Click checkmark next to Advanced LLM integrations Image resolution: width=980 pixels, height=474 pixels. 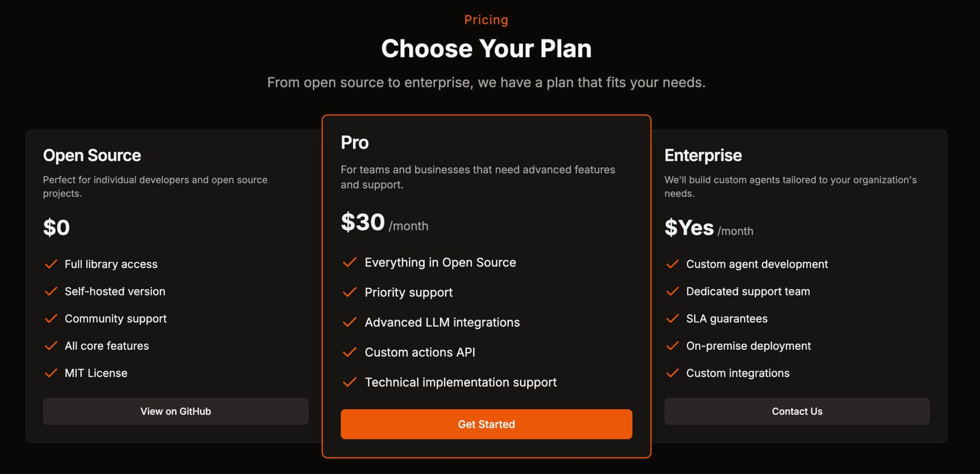(x=350, y=322)
